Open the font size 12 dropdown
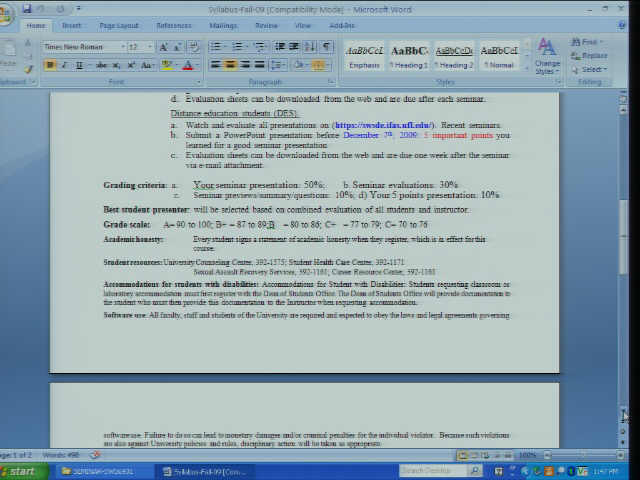 (x=149, y=47)
